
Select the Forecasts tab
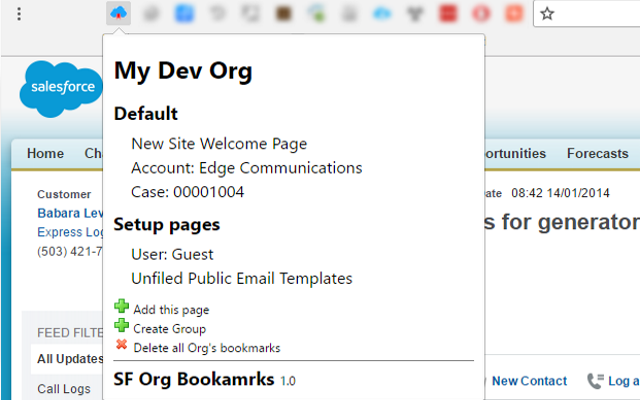[x=598, y=153]
